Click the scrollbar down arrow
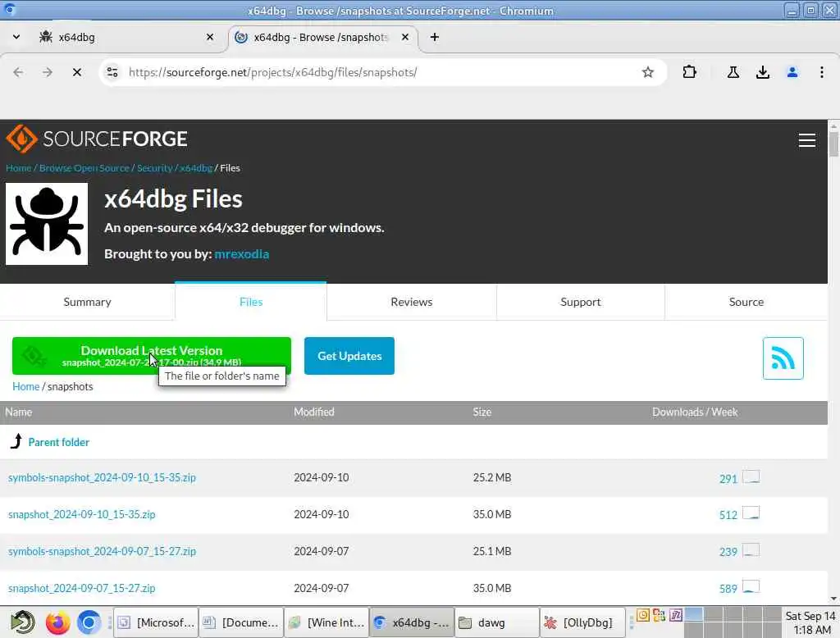Screen dimensions: 840x638 [833, 599]
